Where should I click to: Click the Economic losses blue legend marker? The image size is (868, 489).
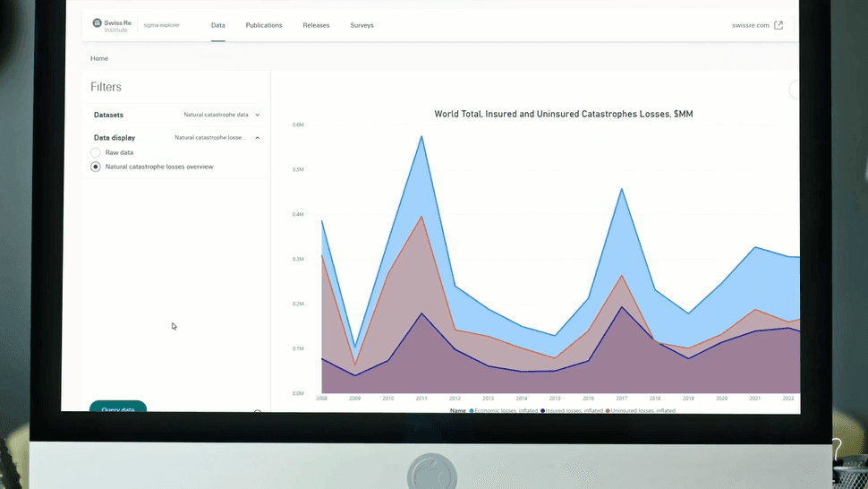point(472,410)
